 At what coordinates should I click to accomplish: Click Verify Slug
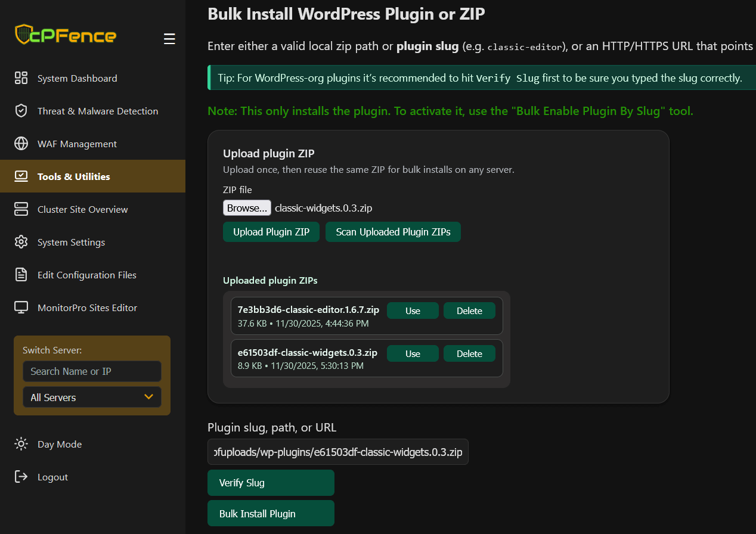tap(271, 483)
